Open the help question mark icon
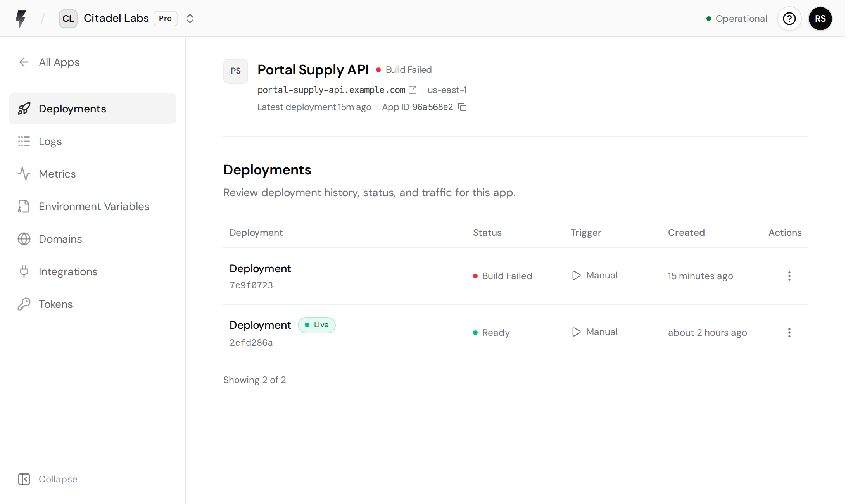This screenshot has width=853, height=504. [789, 19]
